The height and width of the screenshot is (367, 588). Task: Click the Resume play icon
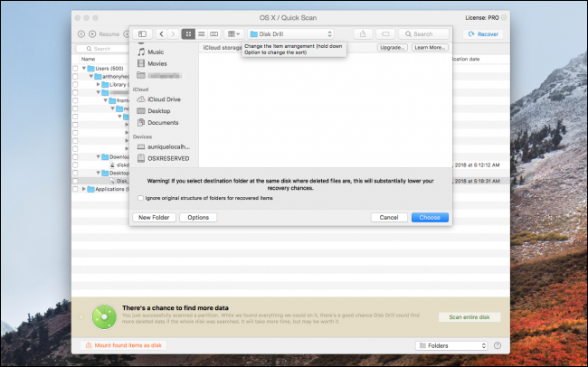[x=92, y=34]
